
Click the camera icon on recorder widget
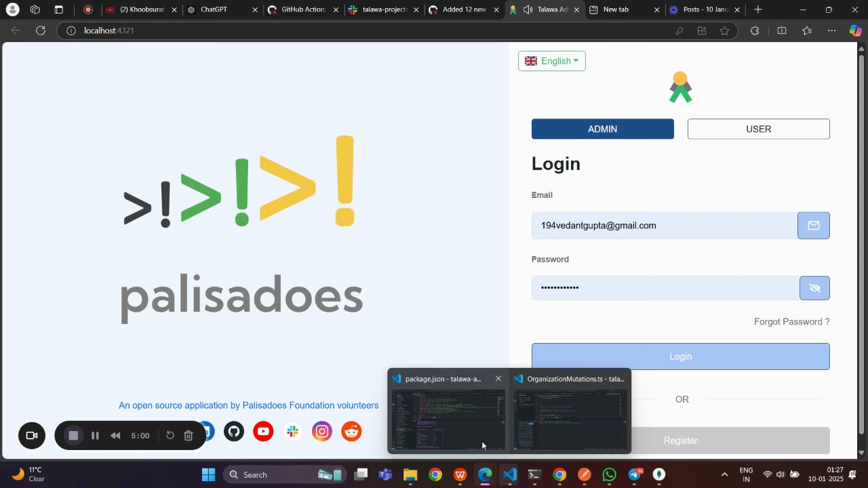(32, 435)
